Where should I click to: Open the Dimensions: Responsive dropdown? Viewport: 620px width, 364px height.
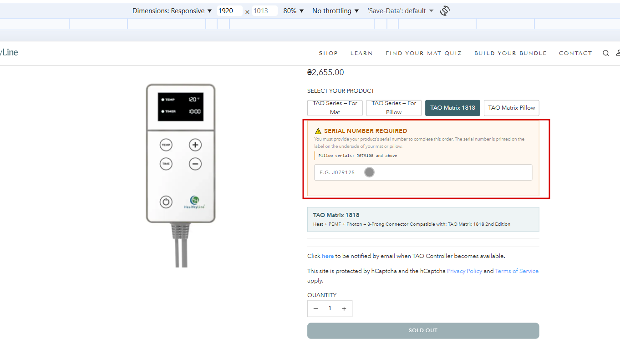tap(172, 11)
